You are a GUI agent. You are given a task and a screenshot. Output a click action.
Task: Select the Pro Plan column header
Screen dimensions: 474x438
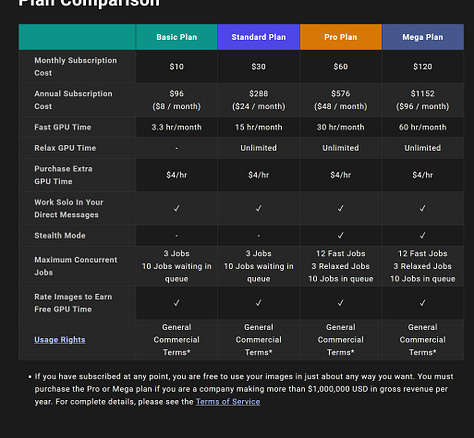tap(341, 37)
